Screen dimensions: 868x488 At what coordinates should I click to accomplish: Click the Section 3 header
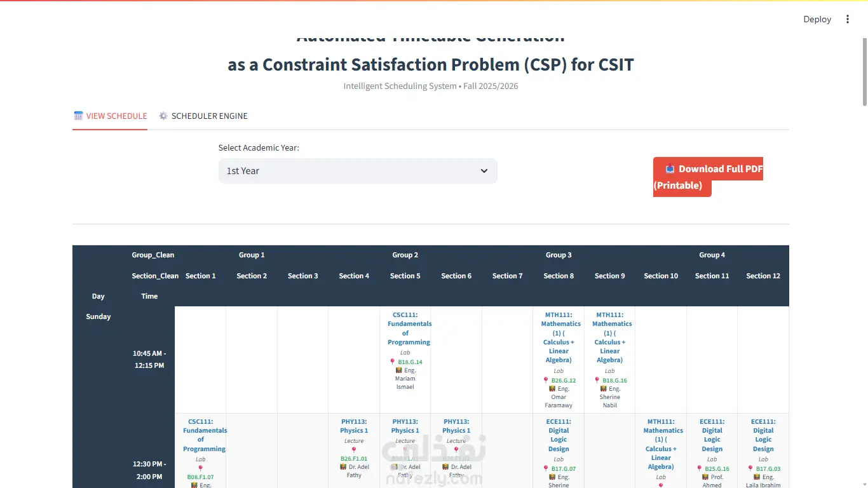coord(303,276)
